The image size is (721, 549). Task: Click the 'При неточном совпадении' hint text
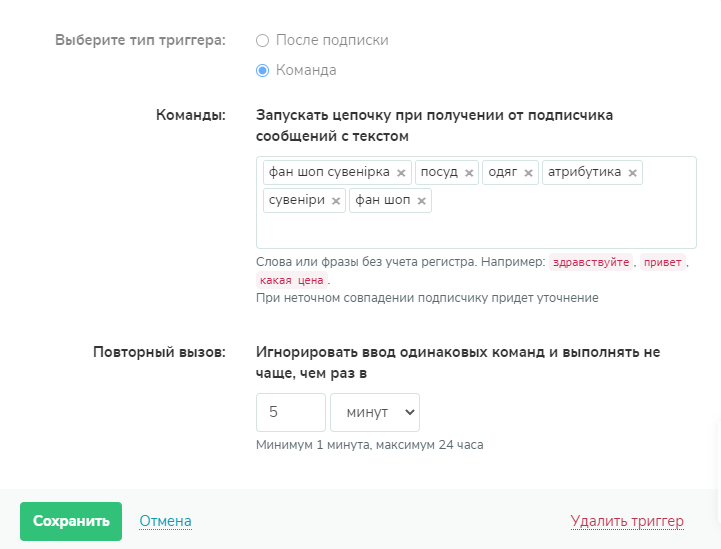point(427,298)
